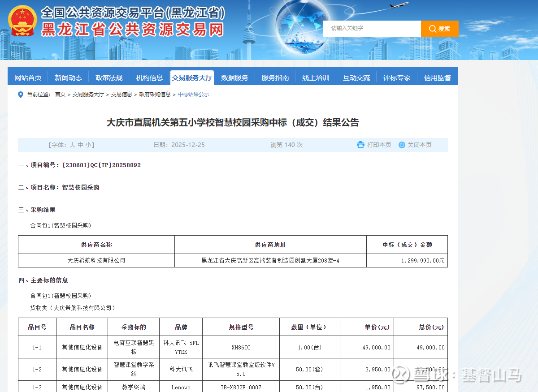Go to 线上培训 section
The height and width of the screenshot is (392, 538).
click(x=316, y=78)
